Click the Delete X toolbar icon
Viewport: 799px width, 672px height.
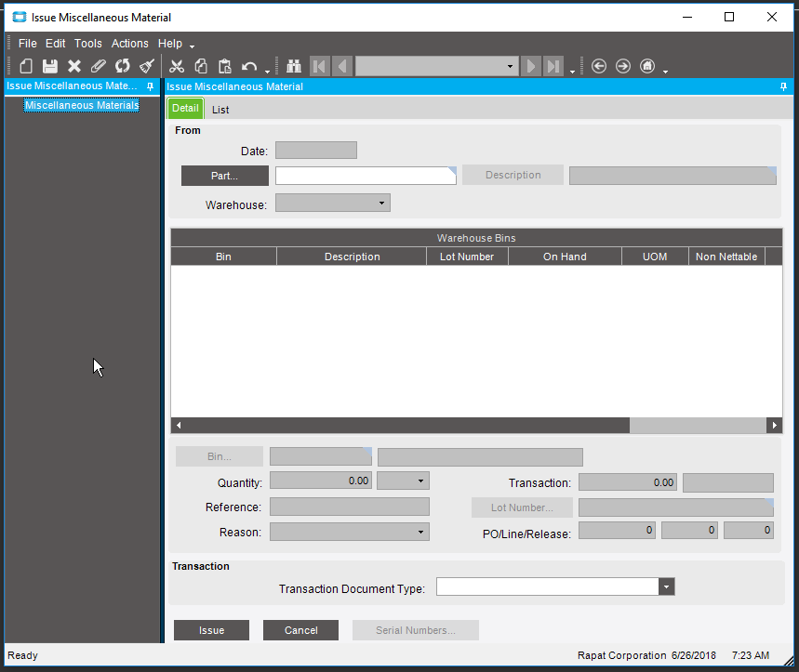pos(74,66)
